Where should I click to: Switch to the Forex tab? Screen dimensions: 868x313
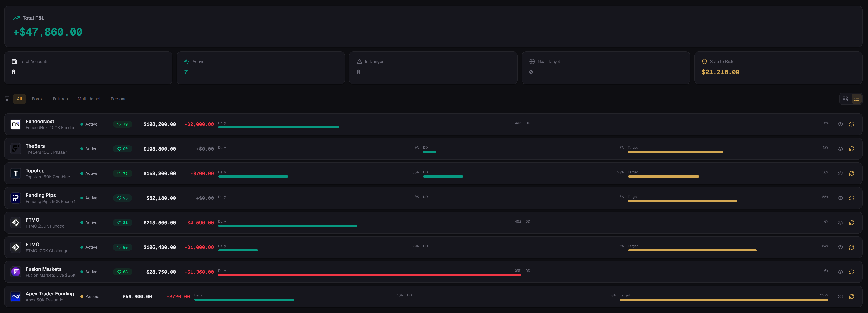click(37, 98)
